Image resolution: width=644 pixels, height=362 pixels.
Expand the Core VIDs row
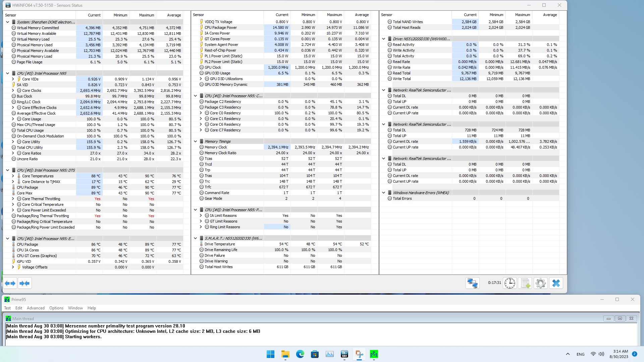[13, 79]
